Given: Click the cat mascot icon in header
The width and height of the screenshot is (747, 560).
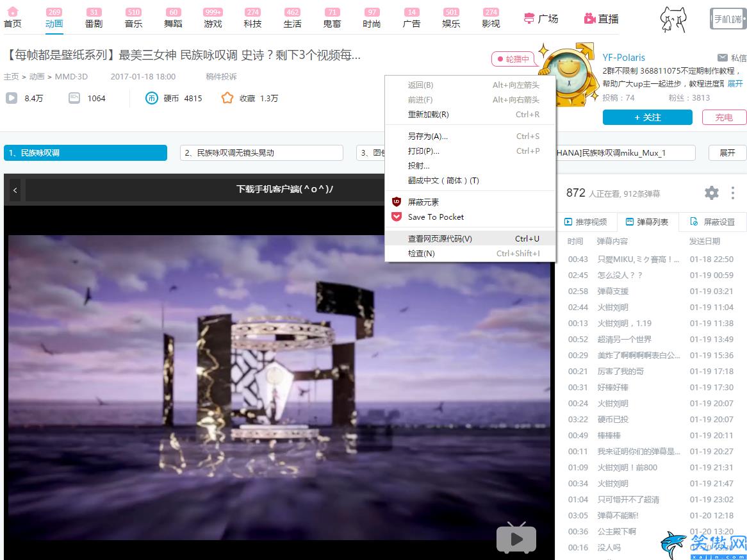Looking at the screenshot, I should click(x=673, y=19).
